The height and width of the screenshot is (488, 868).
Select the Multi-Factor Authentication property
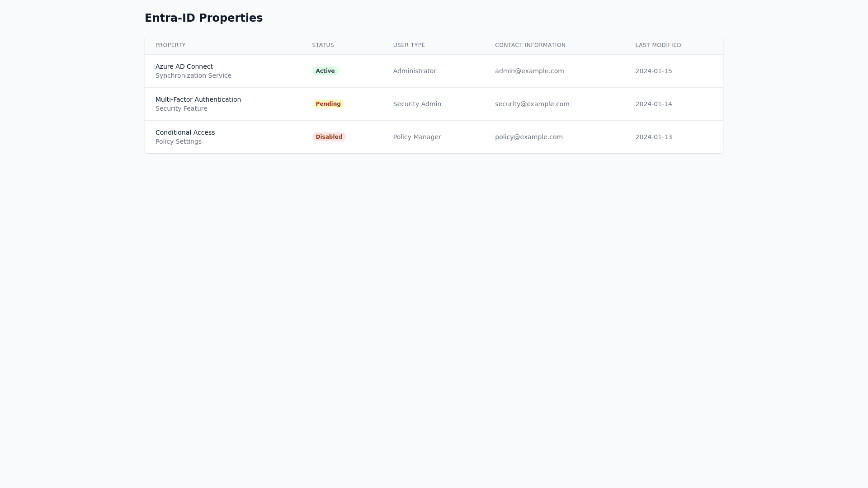click(198, 99)
